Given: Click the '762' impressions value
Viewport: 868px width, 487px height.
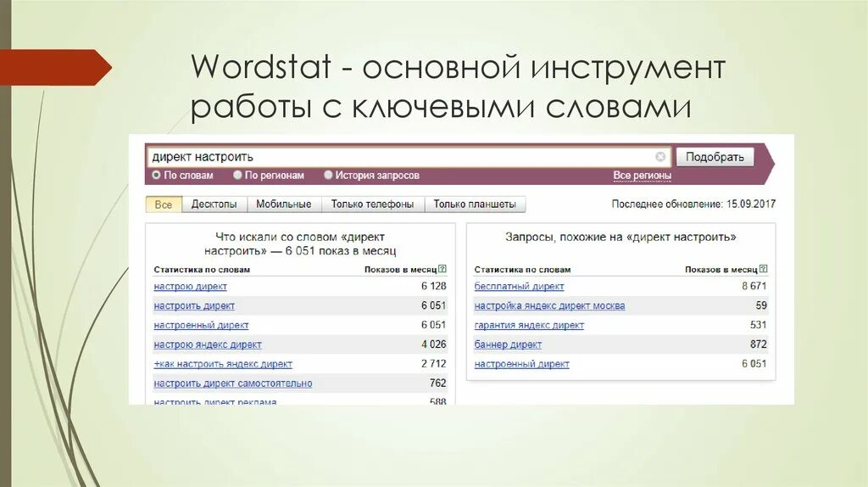Looking at the screenshot, I should pos(438,383).
